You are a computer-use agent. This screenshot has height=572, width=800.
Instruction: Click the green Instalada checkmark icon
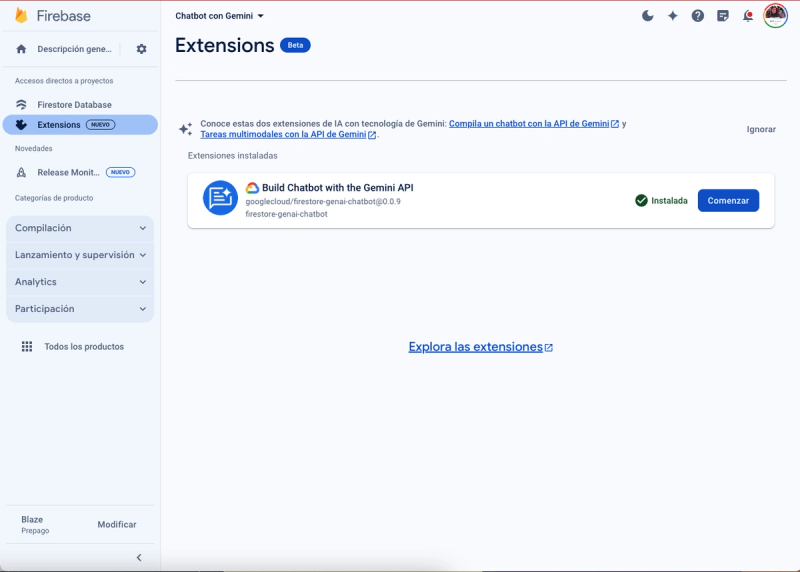641,201
